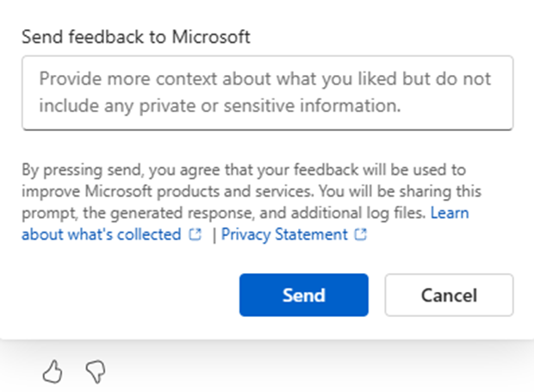Focus the feedback context text box
Image resolution: width=534 pixels, height=392 pixels.
tap(267, 93)
